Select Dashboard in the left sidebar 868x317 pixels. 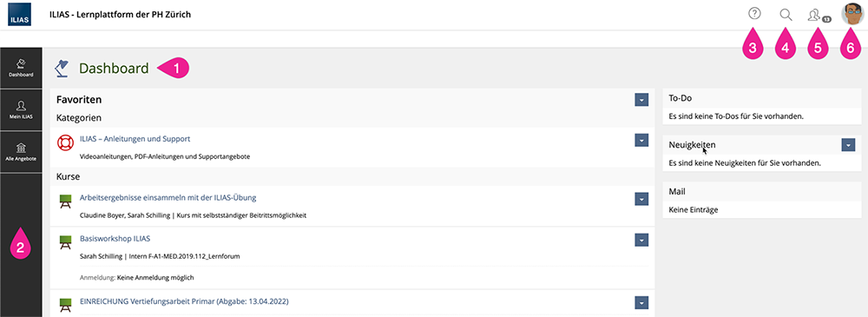tap(21, 68)
